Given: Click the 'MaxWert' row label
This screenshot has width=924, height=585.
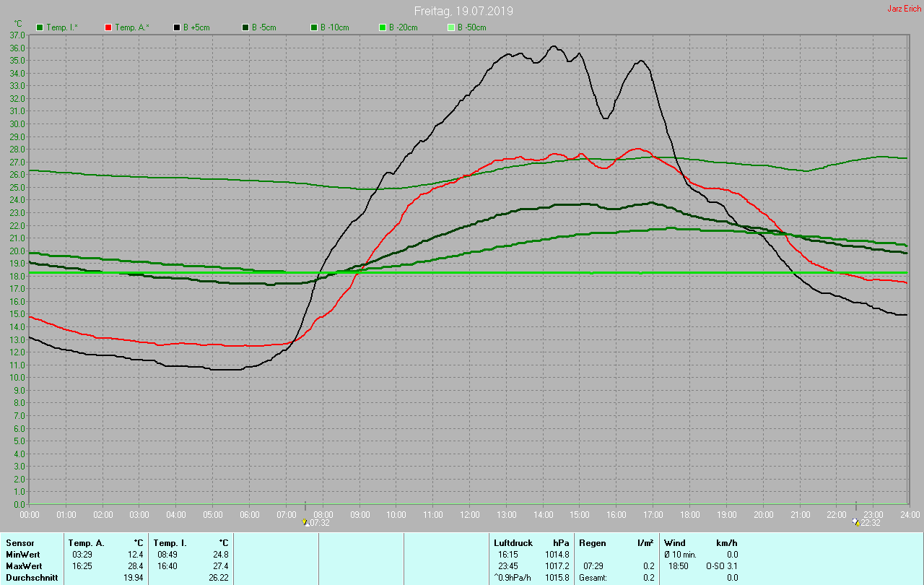Looking at the screenshot, I should (24, 566).
